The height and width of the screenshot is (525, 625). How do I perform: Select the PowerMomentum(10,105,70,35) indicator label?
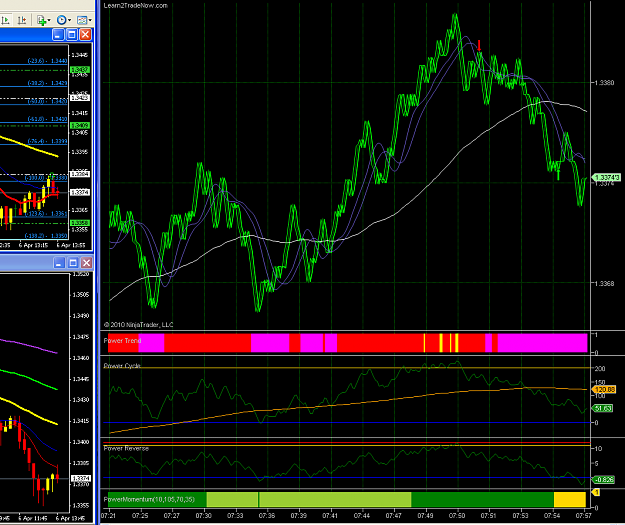tap(149, 499)
